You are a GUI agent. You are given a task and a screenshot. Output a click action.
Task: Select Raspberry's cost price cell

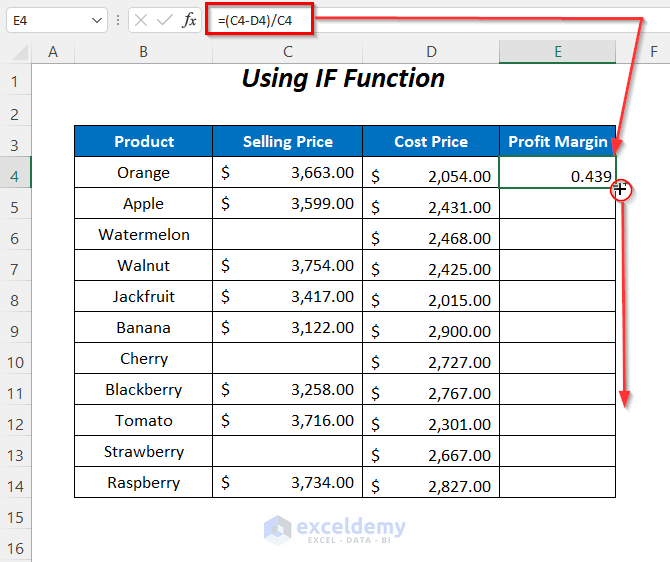(431, 485)
